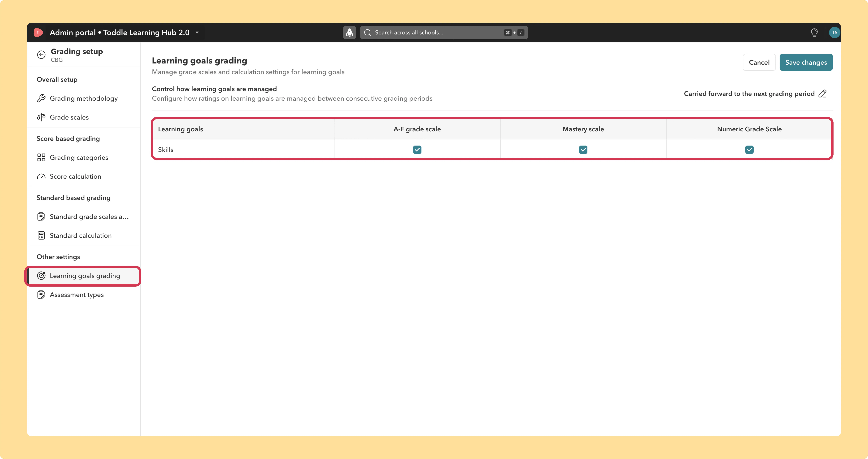
Task: Toggle Skills checkbox for Numeric Grade Scale
Action: click(x=749, y=150)
